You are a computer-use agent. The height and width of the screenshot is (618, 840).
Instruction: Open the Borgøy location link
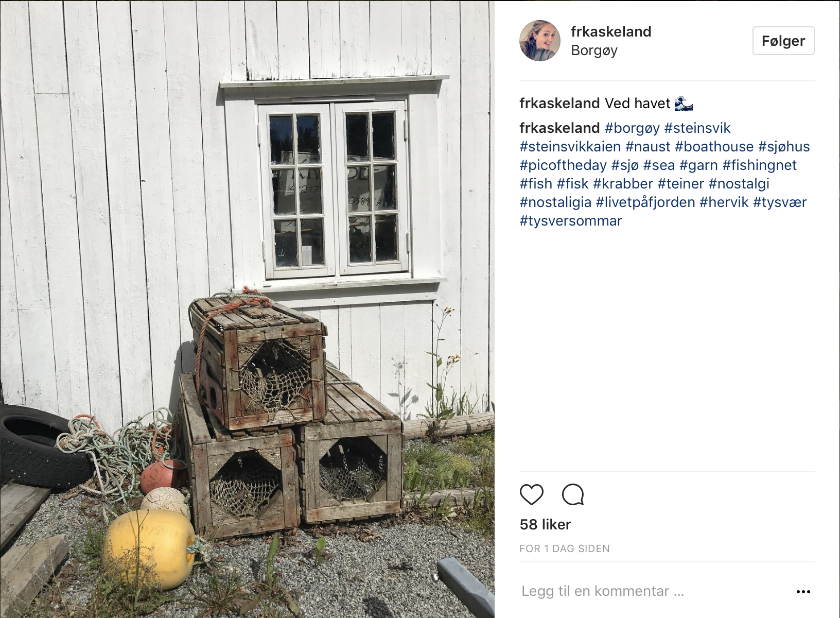click(x=594, y=50)
